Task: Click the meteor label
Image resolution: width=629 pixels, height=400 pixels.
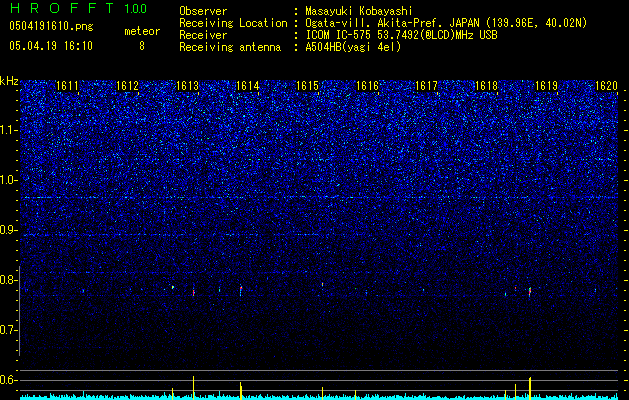Action: pos(142,31)
